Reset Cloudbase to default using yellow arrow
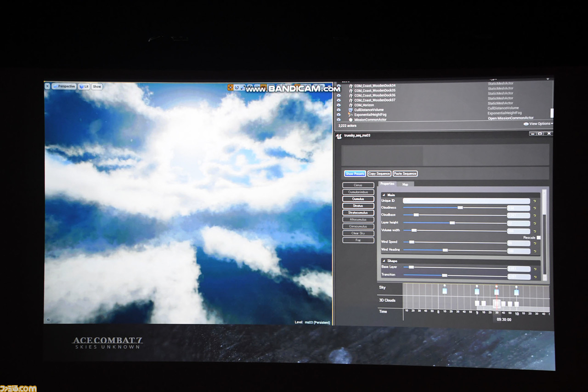The height and width of the screenshot is (392, 588). point(535,216)
